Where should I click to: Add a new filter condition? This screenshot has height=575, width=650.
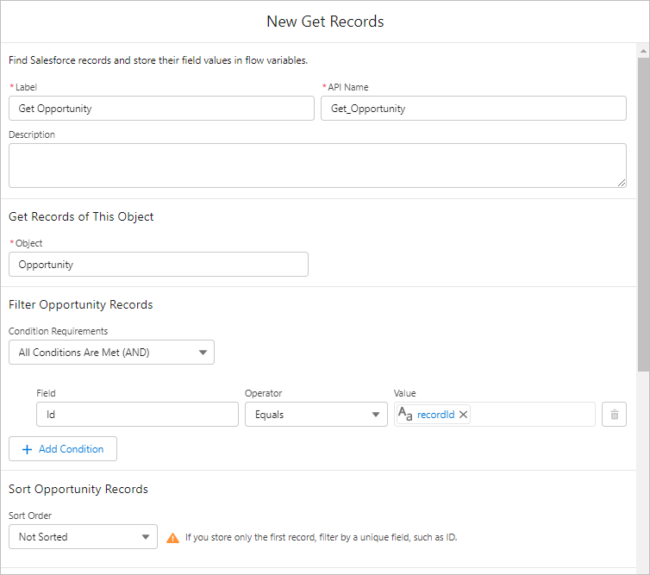(63, 449)
